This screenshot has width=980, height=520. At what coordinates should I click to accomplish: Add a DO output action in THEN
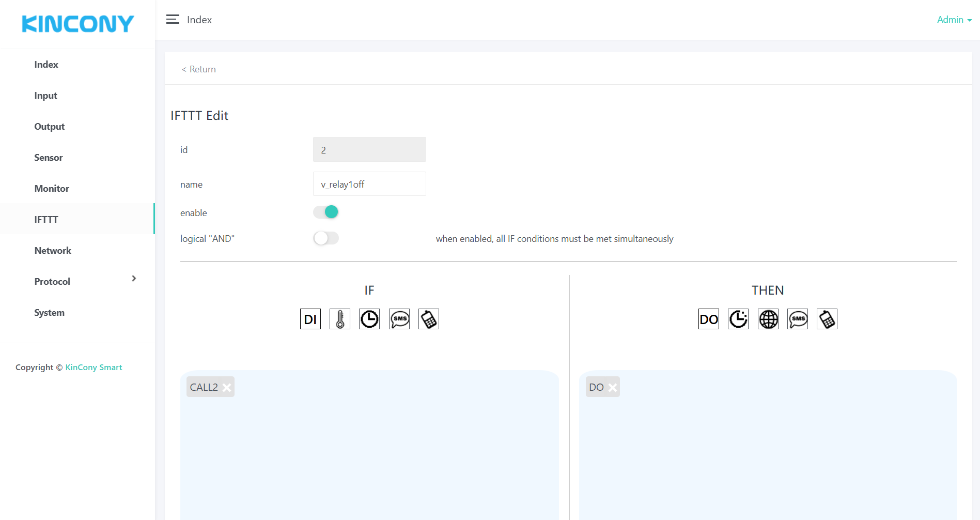tap(708, 319)
